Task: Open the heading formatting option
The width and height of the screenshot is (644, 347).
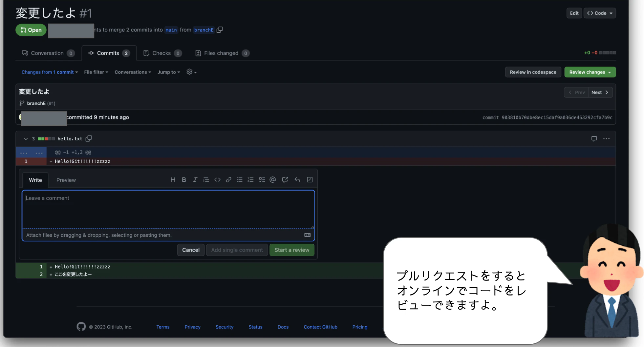Action: click(x=173, y=180)
